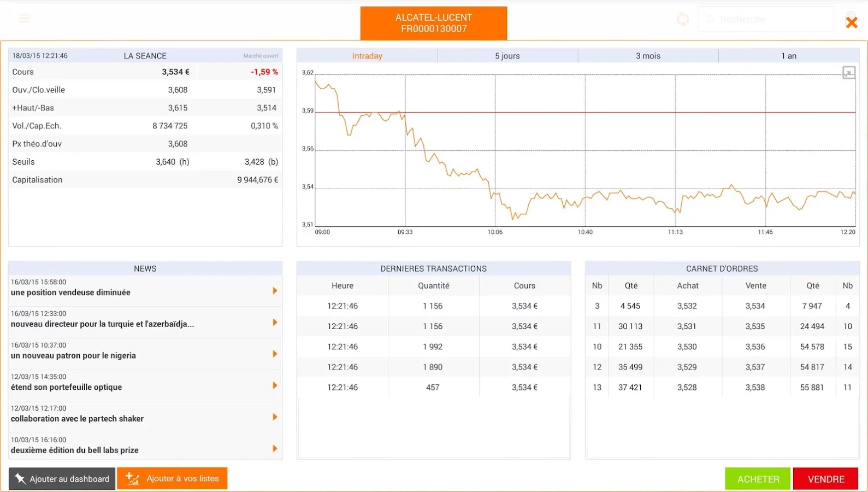Click the volume value 8 734 725
Screen dimensions: 868x492
coord(170,126)
